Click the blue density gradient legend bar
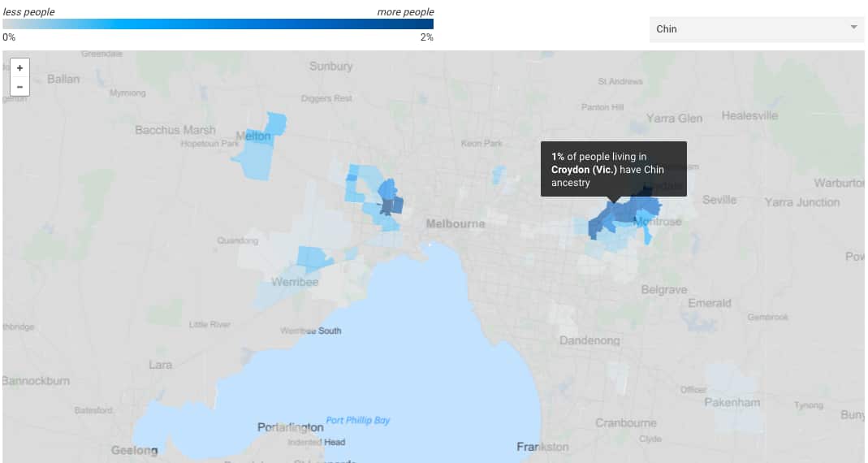Image resolution: width=868 pixels, height=463 pixels. pos(218,24)
